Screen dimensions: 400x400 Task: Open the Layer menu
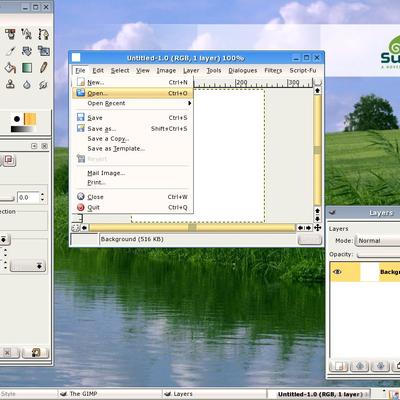point(191,70)
